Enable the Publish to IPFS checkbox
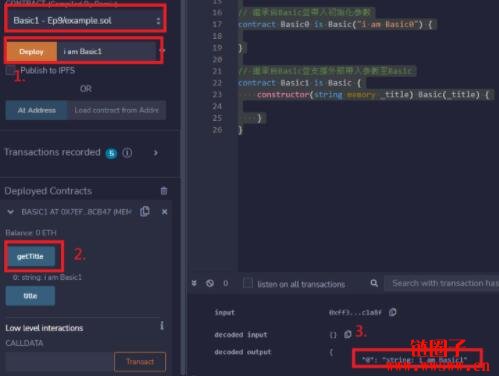This screenshot has width=499, height=376. coord(11,70)
